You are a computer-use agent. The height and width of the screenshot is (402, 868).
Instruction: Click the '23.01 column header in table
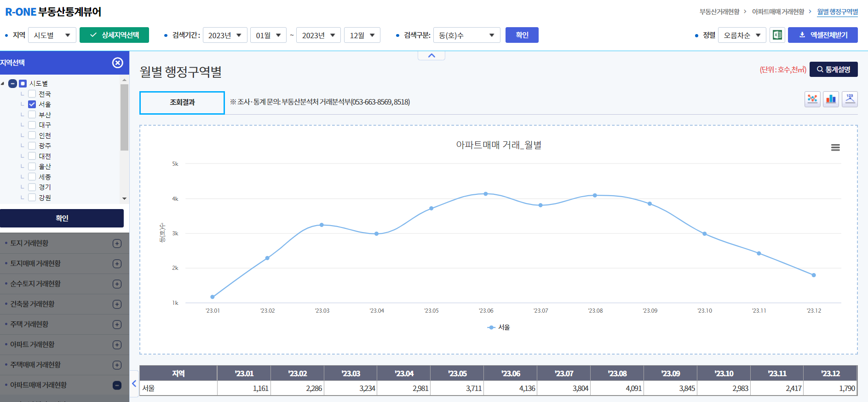pyautogui.click(x=244, y=373)
